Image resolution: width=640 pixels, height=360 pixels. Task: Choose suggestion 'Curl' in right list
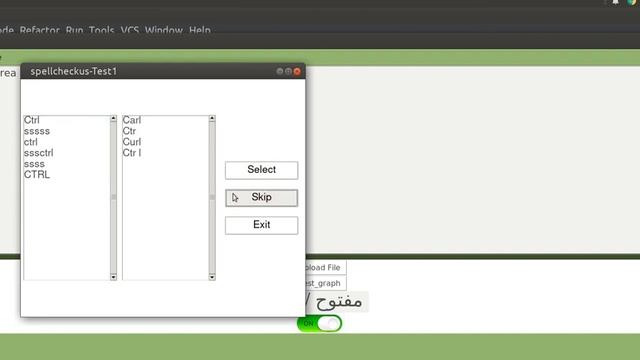coord(132,142)
